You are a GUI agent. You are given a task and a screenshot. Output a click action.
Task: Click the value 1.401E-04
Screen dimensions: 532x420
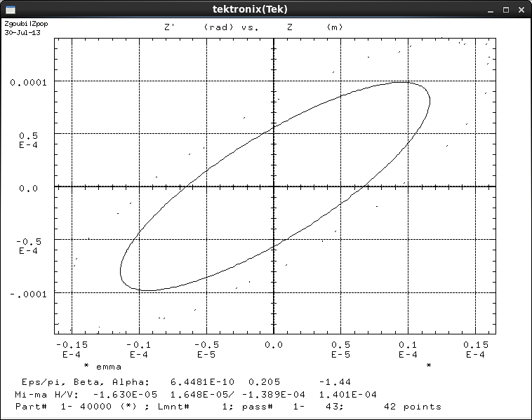click(x=348, y=395)
